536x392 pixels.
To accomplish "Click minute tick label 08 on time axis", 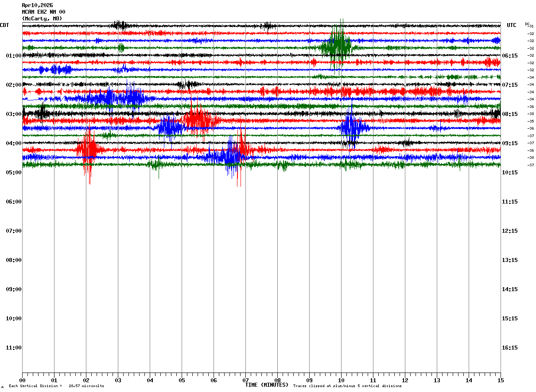I will (x=277, y=380).
